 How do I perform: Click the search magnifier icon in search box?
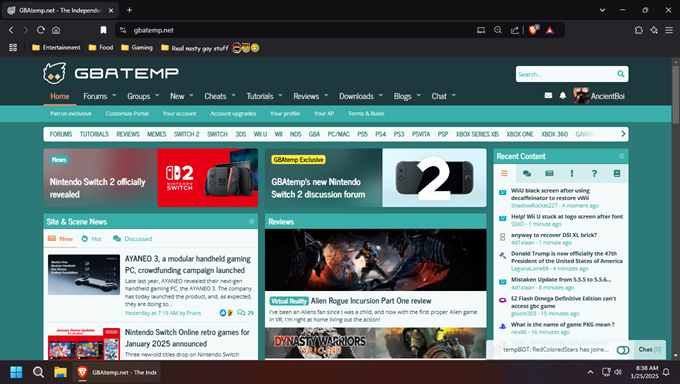point(621,74)
